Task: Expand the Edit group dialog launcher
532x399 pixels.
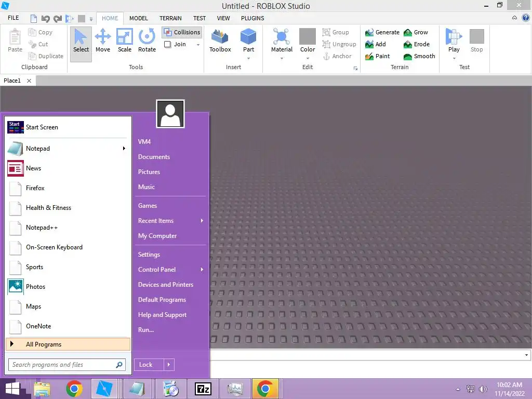Action: coord(355,68)
